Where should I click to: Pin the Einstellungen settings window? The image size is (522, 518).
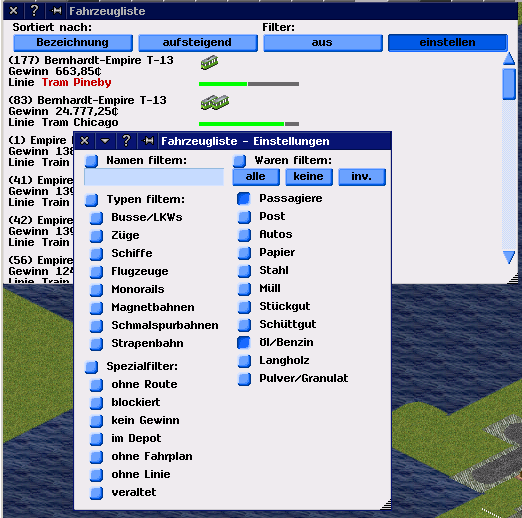tap(148, 141)
